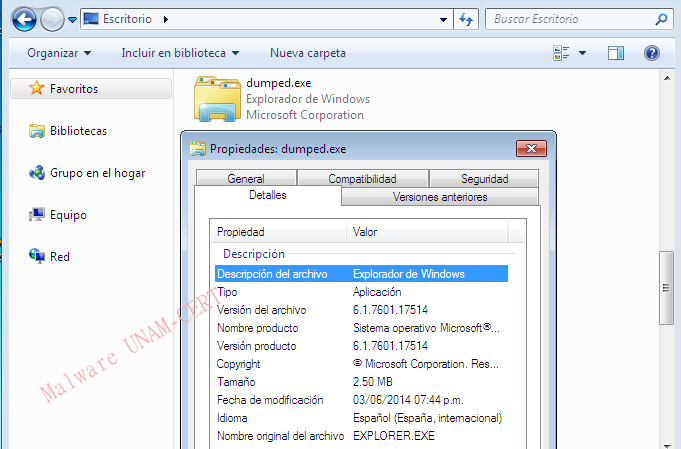Select the dumped.exe file icon

(x=217, y=99)
